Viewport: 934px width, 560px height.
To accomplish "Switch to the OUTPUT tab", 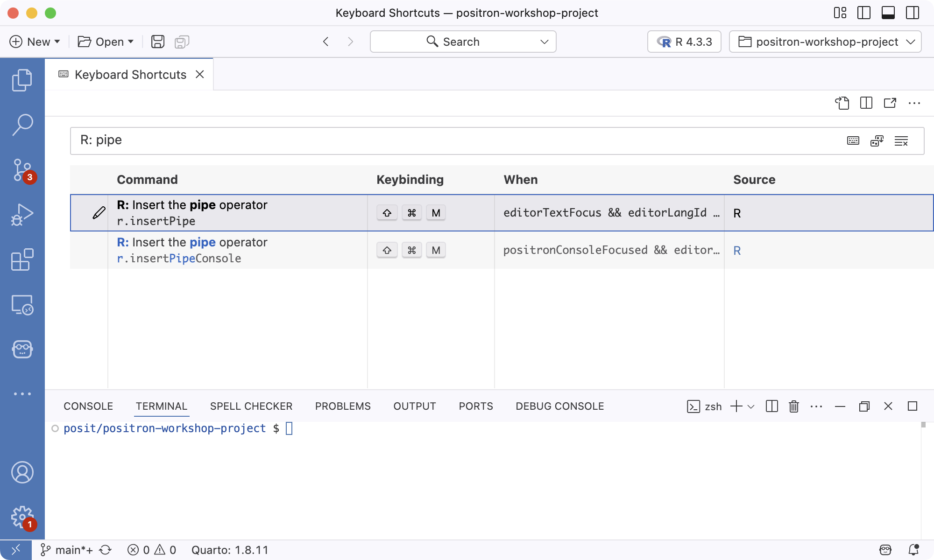I will [415, 406].
